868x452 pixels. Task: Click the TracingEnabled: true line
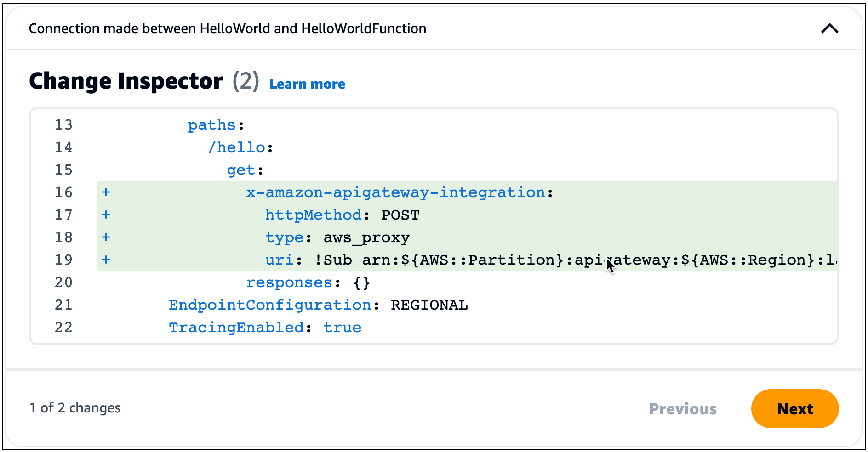265,327
